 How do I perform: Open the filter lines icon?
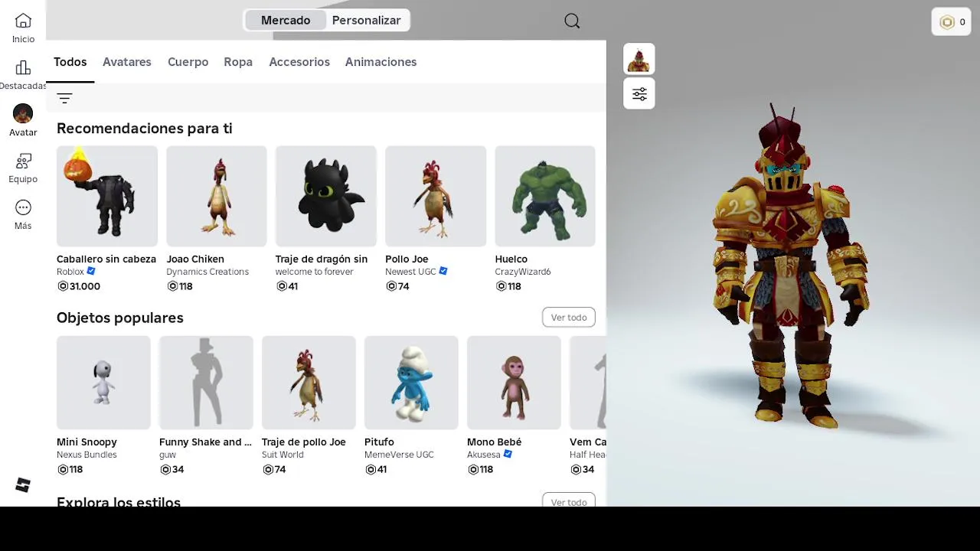coord(64,98)
